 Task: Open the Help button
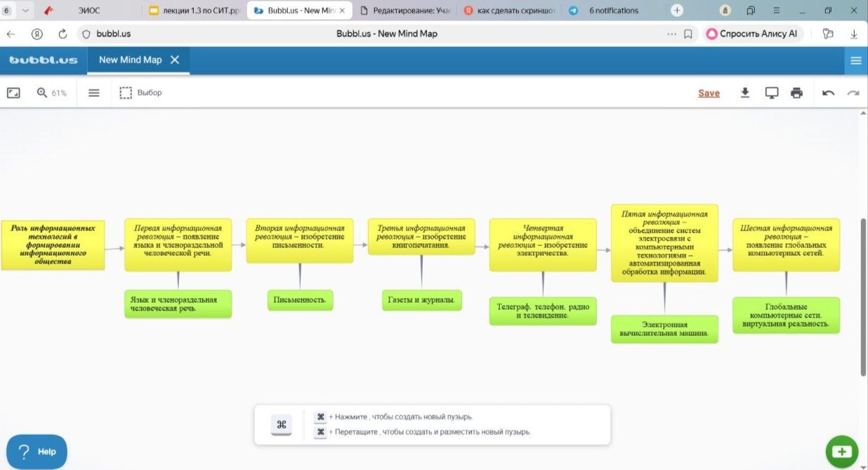point(37,451)
